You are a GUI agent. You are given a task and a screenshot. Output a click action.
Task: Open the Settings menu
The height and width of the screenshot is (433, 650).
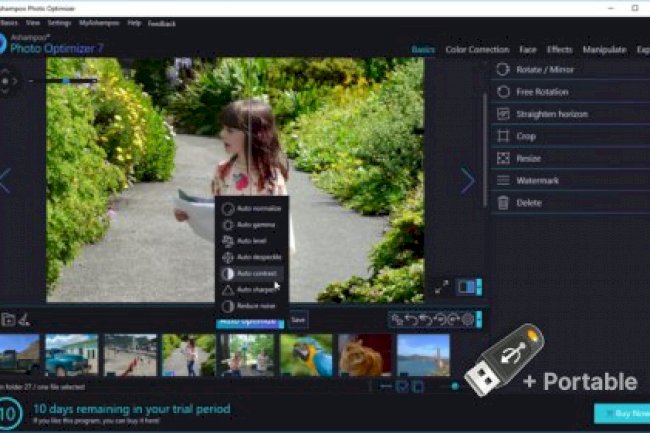click(59, 22)
